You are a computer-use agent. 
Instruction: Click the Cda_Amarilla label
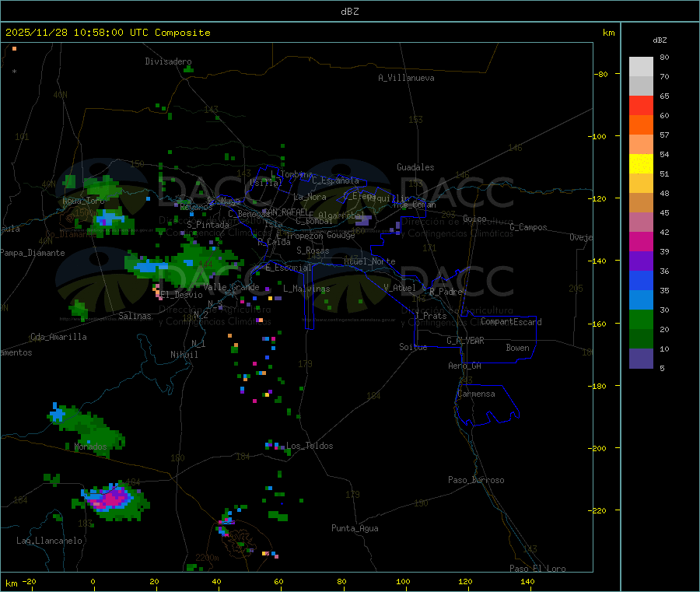coord(58,337)
